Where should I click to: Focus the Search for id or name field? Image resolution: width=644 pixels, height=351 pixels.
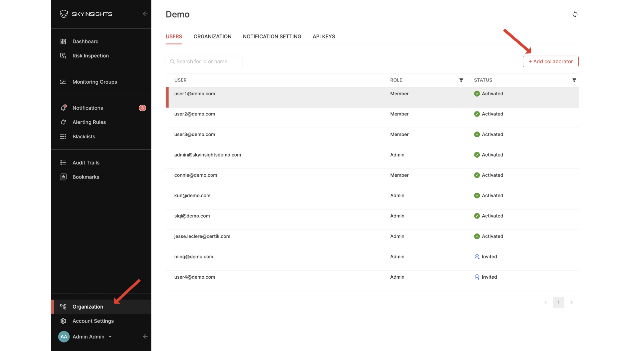(x=204, y=61)
